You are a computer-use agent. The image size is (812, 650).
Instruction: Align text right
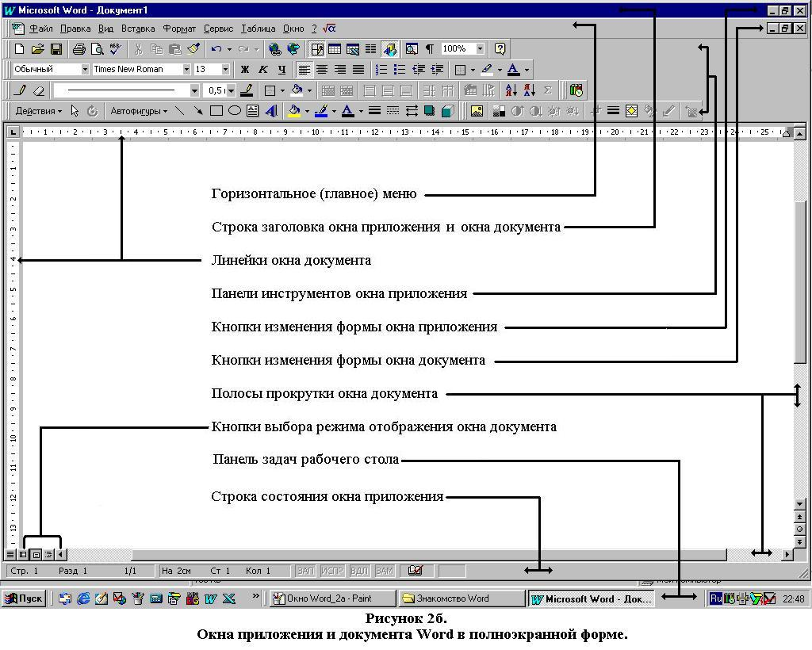(x=340, y=69)
